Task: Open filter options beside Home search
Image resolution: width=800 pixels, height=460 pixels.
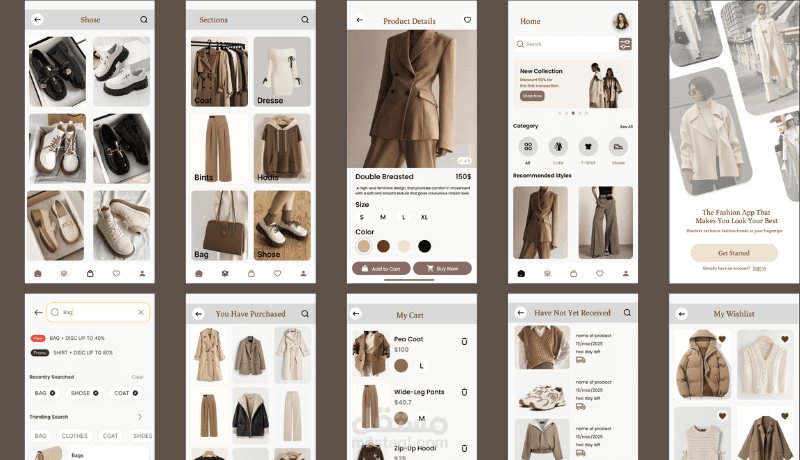Action: (626, 44)
